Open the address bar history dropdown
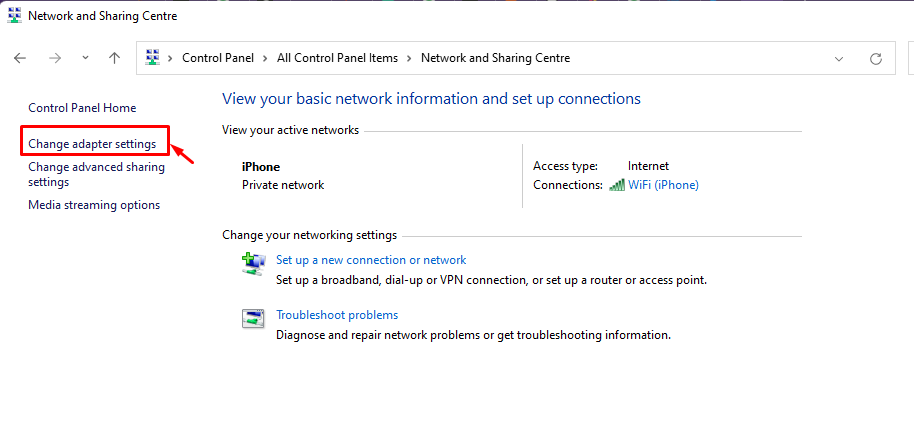Viewport: 914px width, 431px height. (x=839, y=58)
